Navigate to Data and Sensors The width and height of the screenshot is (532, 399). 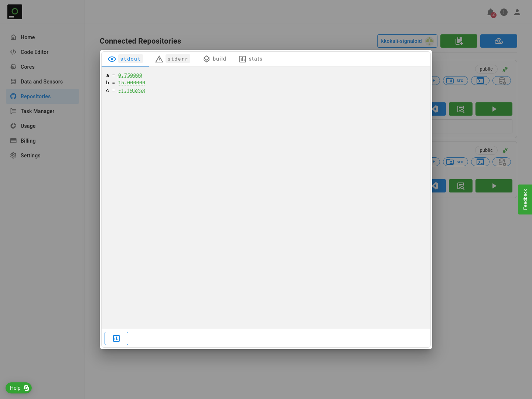(x=41, y=82)
